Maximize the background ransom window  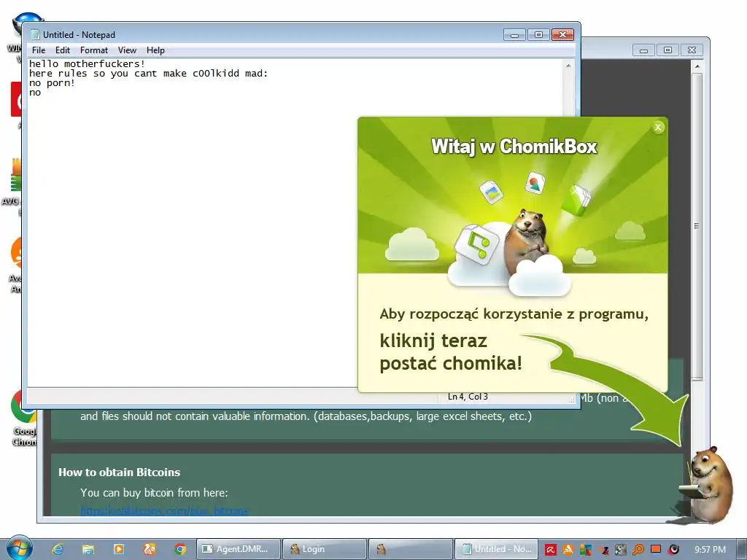(x=668, y=50)
